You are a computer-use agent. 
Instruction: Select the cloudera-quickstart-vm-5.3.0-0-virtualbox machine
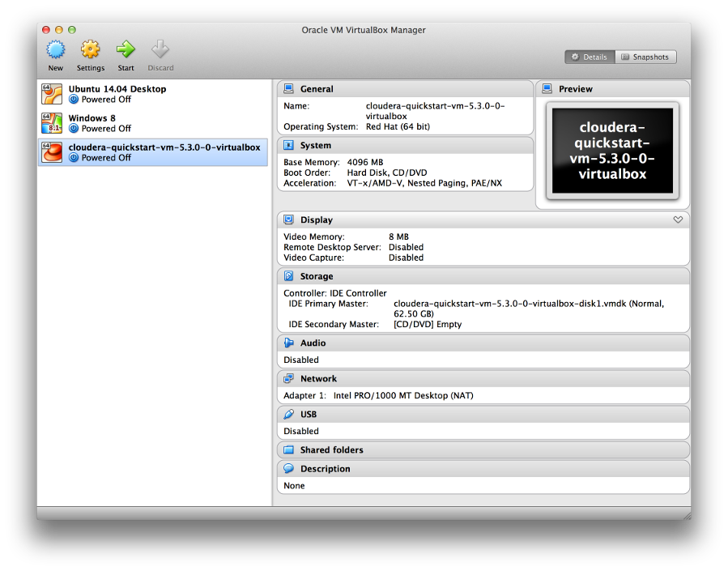153,152
